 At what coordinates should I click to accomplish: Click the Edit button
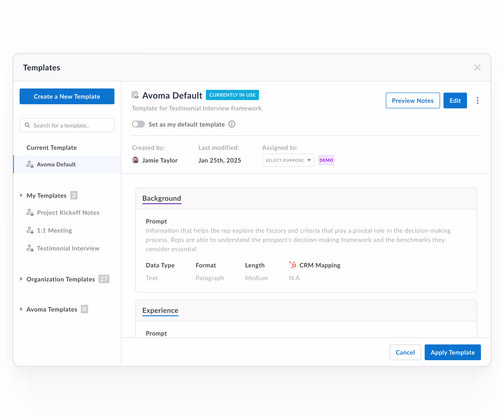coord(455,101)
